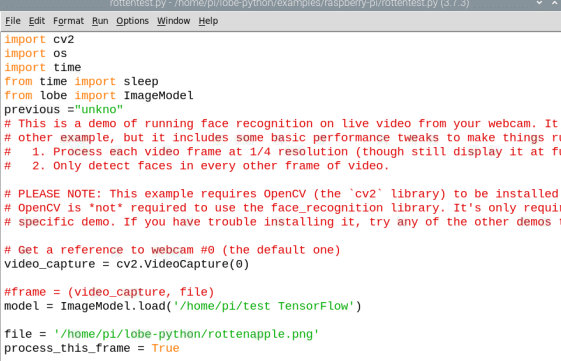
Task: Click the comment starting '# specific demo'
Action: (282, 222)
